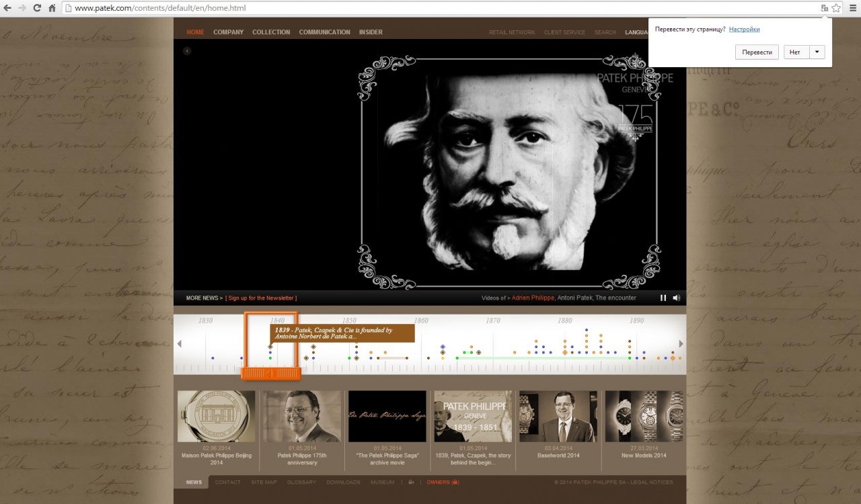
Task: Sign up for the Newsletter link
Action: pyautogui.click(x=261, y=298)
